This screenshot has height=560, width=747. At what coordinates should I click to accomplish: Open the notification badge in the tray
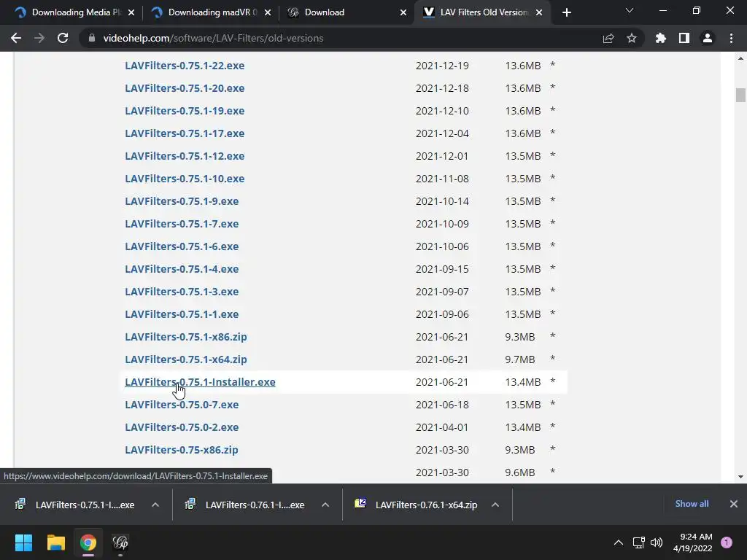coord(727,542)
